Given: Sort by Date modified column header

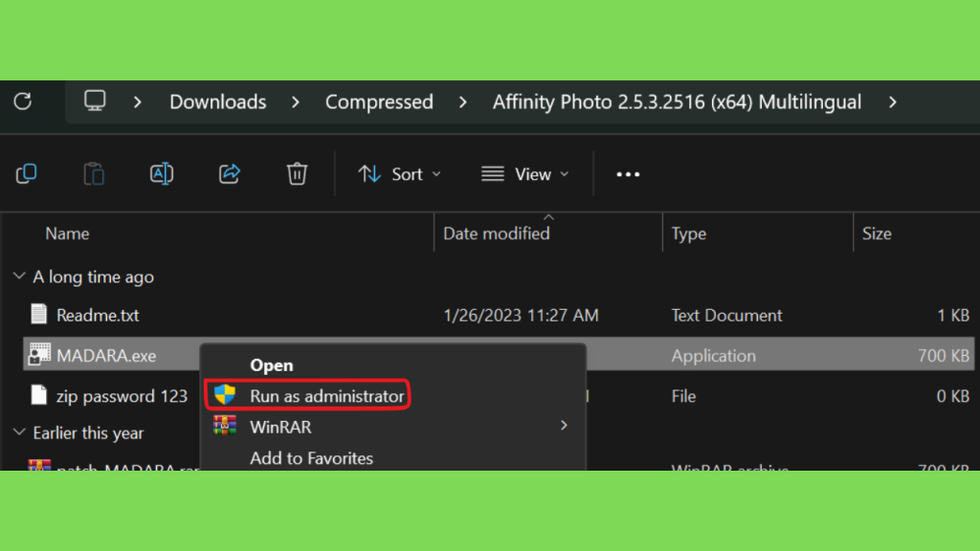Looking at the screenshot, I should coord(497,233).
